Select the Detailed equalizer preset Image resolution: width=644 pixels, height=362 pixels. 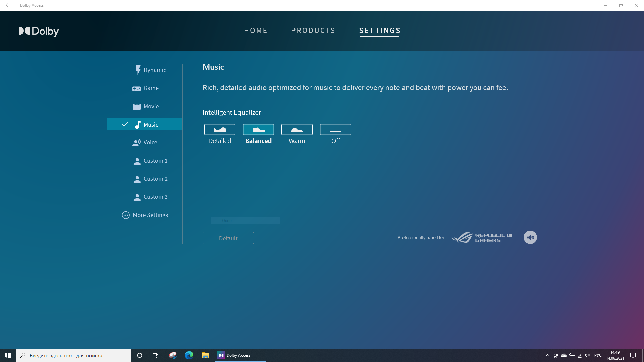[220, 130]
